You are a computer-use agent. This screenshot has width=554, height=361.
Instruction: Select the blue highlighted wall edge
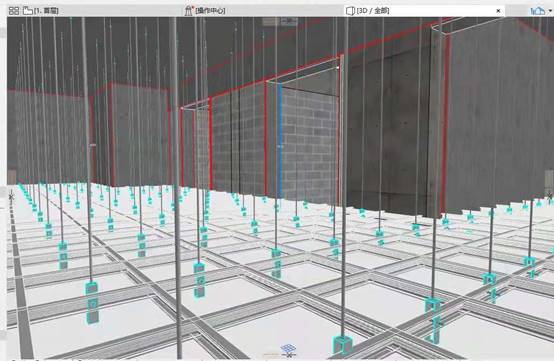tap(280, 141)
